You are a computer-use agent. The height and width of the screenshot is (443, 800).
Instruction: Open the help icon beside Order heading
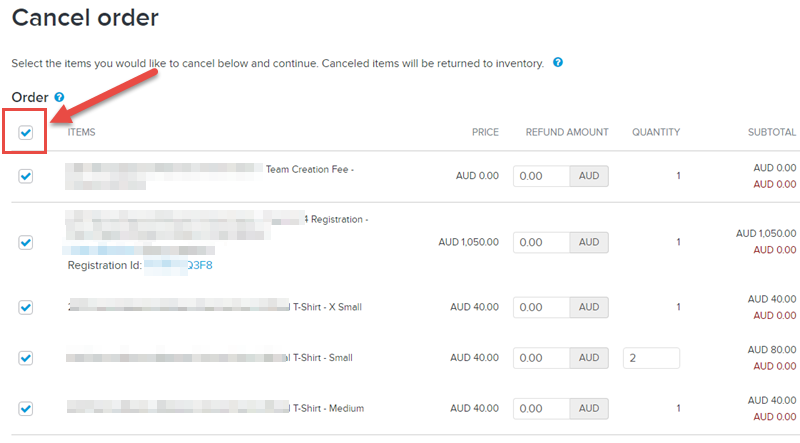pos(59,97)
